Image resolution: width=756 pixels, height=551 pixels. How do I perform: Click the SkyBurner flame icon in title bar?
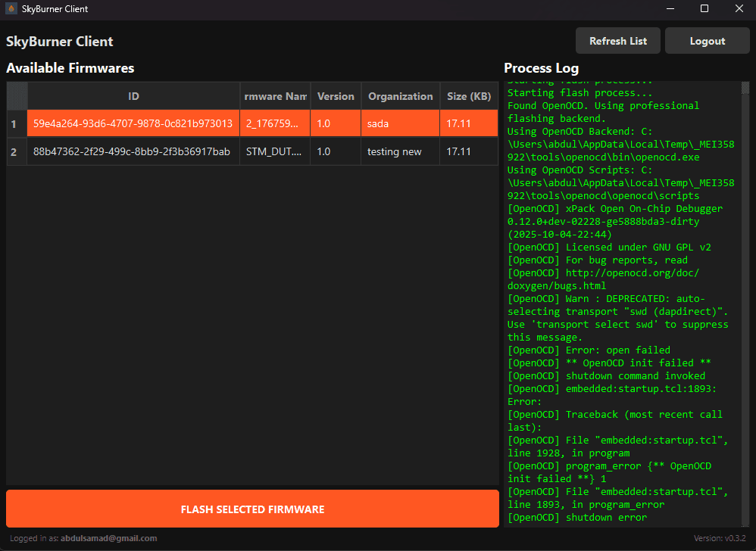coord(11,8)
